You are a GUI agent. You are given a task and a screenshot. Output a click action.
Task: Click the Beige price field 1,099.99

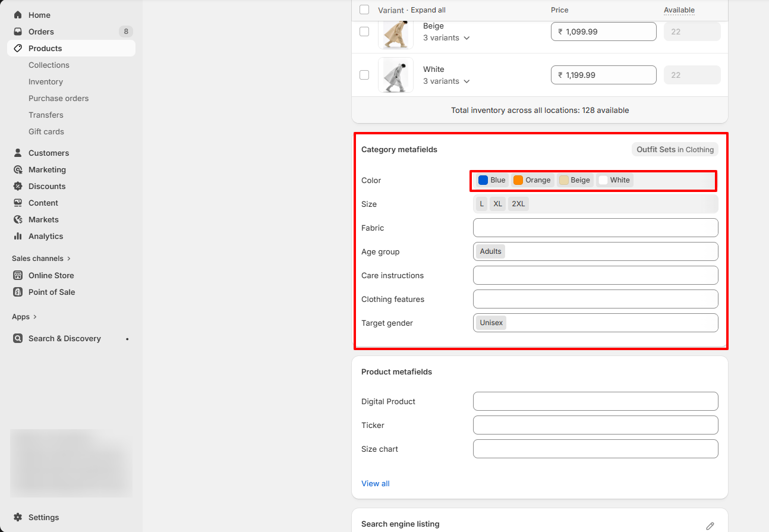[x=604, y=32]
